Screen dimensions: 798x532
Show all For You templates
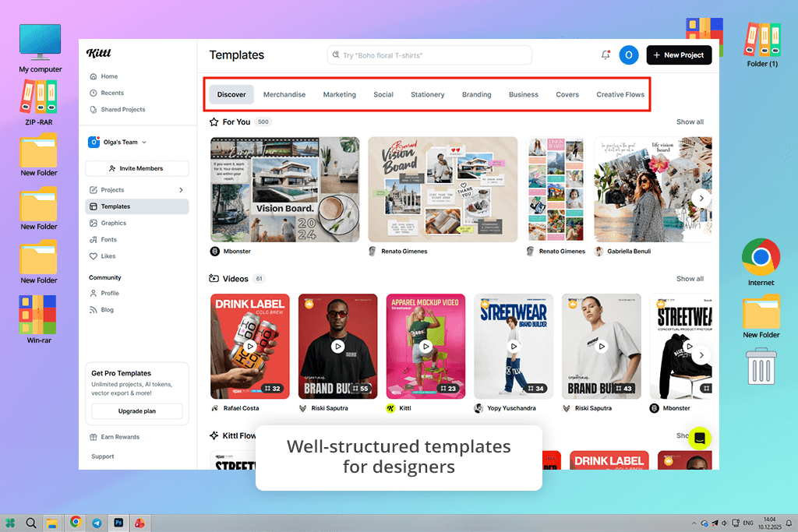690,122
